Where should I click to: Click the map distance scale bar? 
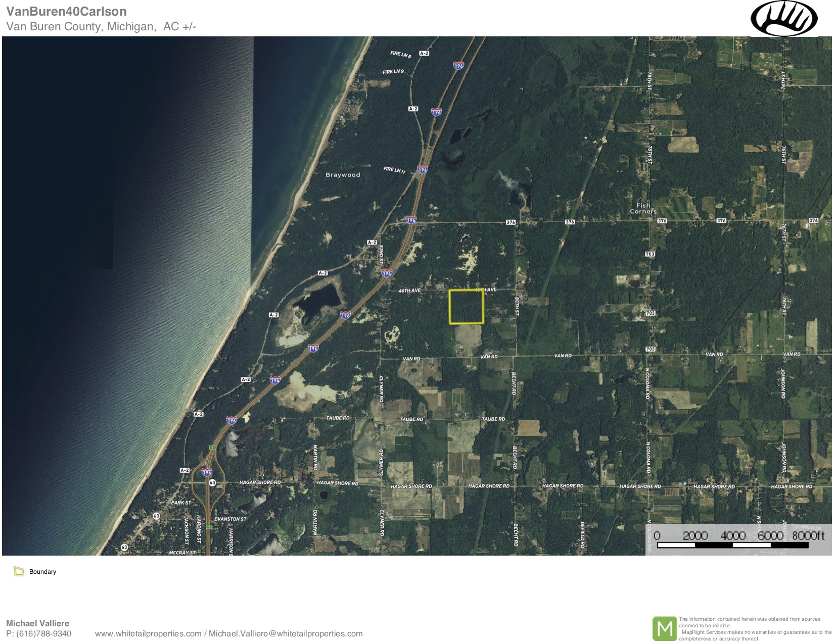pos(733,545)
